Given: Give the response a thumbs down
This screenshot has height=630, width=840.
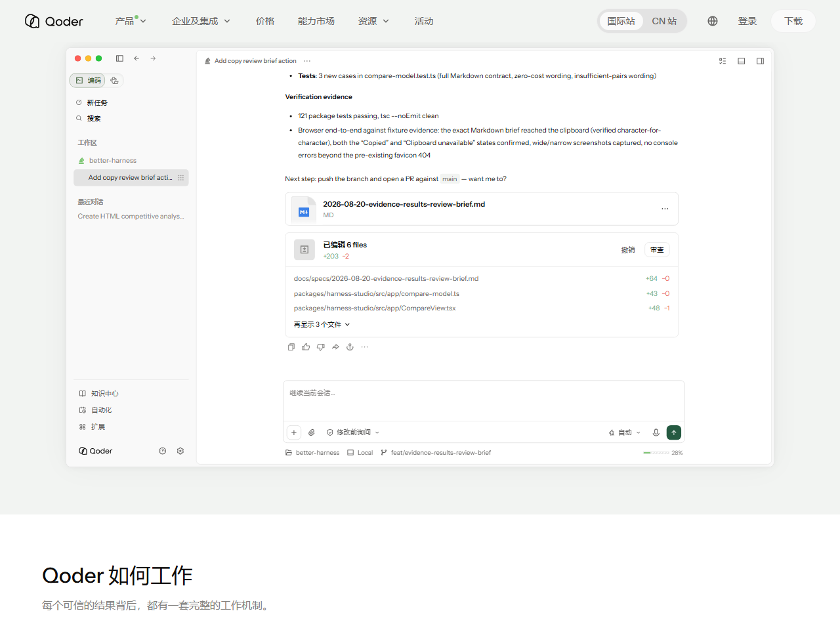Looking at the screenshot, I should (321, 347).
